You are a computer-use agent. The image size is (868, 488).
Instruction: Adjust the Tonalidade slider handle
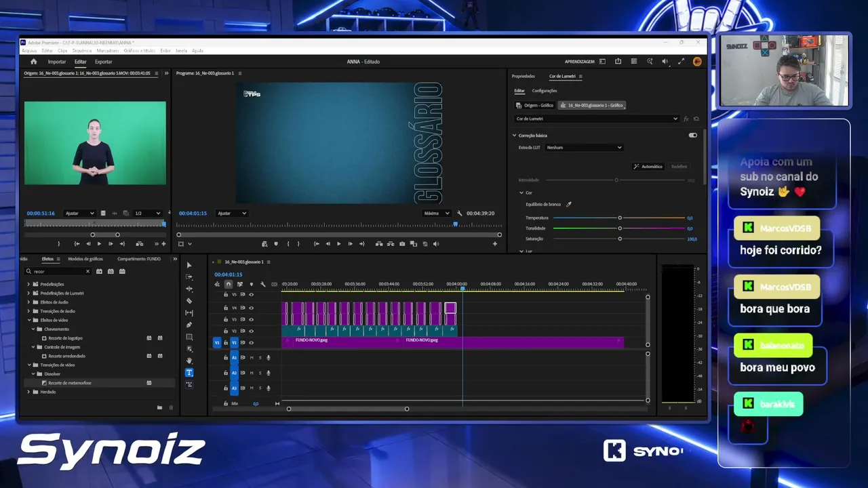click(620, 228)
